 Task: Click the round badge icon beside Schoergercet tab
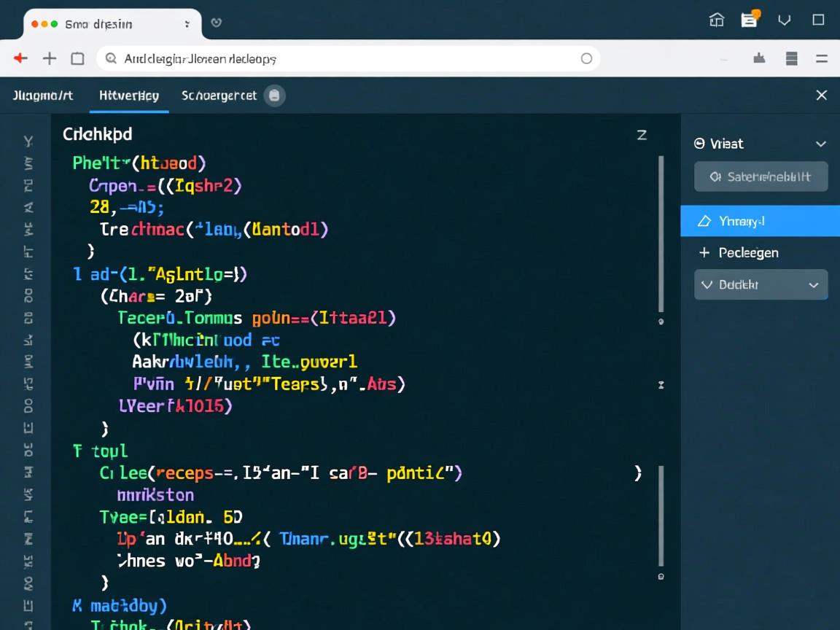point(274,96)
